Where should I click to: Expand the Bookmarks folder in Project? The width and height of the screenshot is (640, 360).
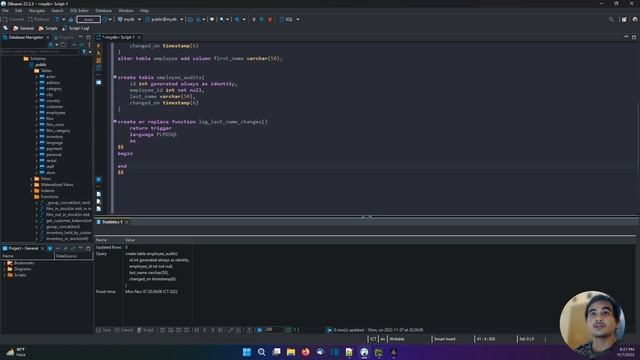(x=4, y=263)
